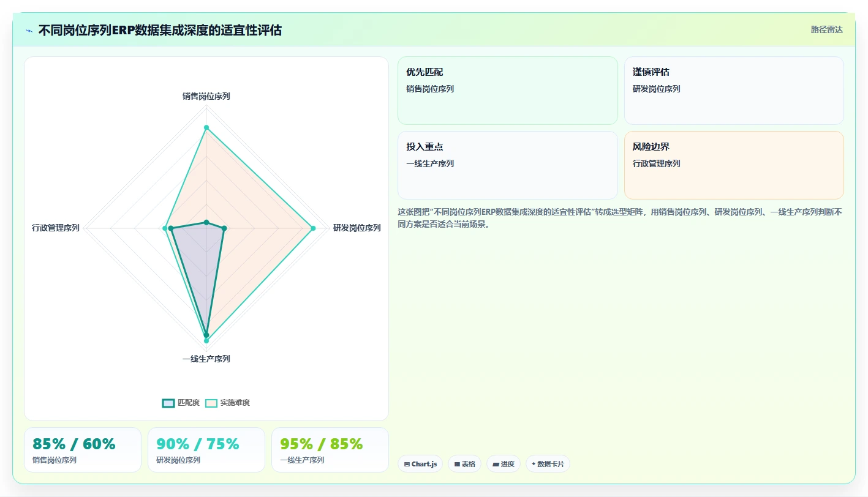
Task: Select the 匹配度 data point on 研发岗位序列 axis
Action: (x=224, y=228)
